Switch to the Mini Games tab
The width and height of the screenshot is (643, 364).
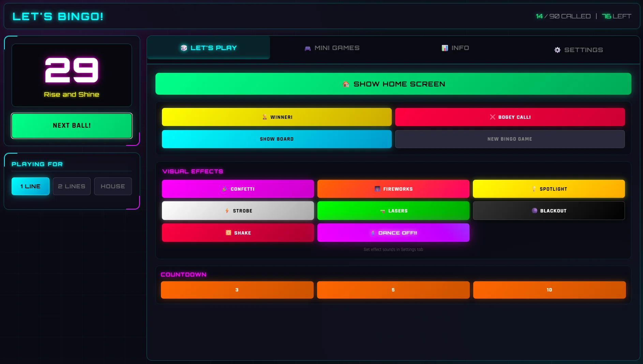(332, 48)
